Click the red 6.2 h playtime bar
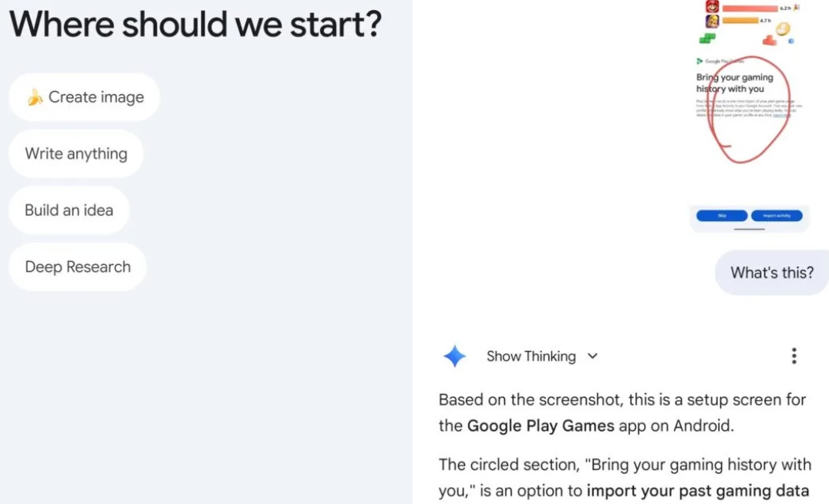 point(750,8)
